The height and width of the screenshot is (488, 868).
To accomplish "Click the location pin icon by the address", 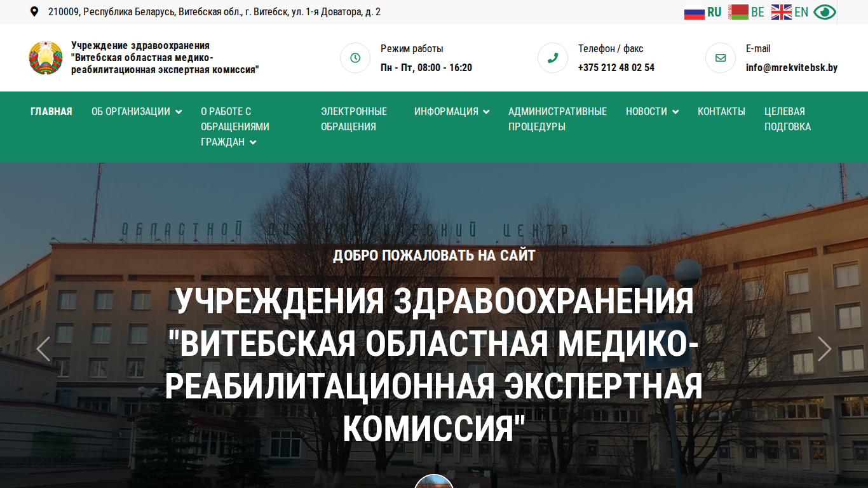I will coord(34,11).
